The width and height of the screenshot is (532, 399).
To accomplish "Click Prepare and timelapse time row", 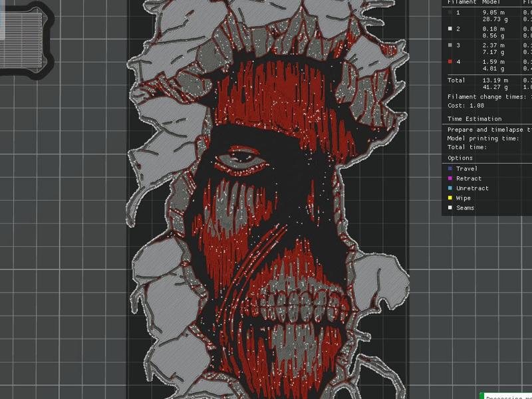I will tap(485, 130).
